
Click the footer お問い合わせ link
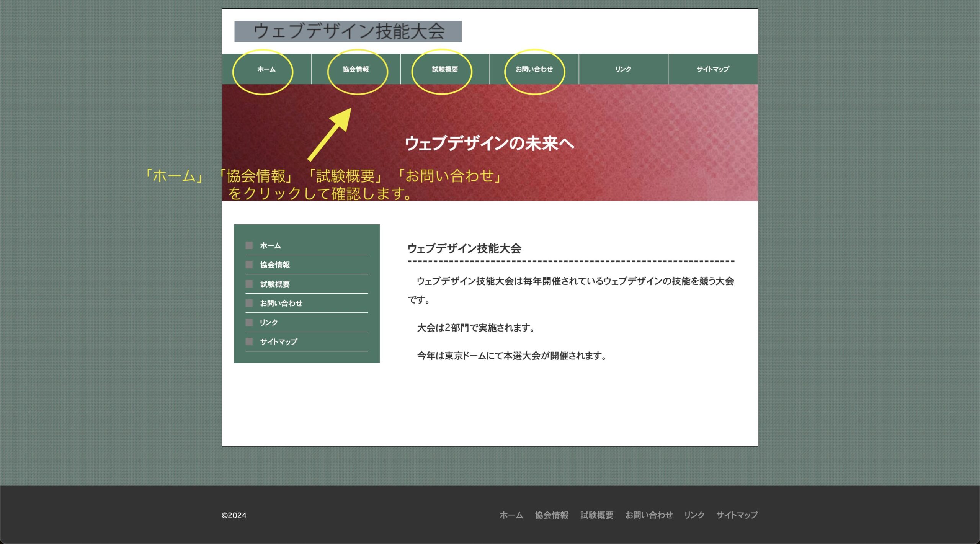point(649,515)
